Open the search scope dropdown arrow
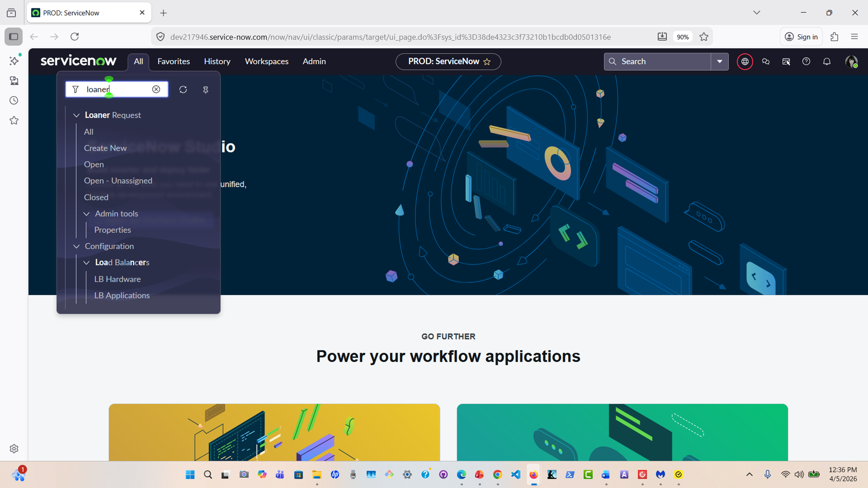 tap(720, 62)
